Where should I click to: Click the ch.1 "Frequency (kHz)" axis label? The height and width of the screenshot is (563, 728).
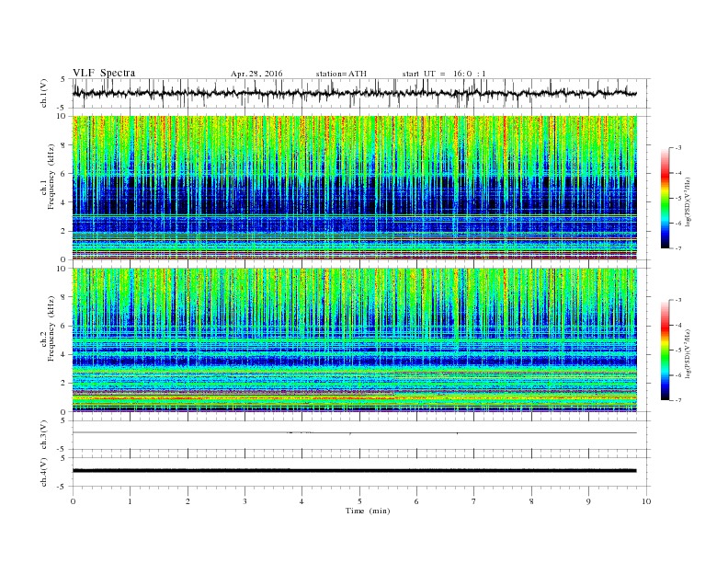[51, 177]
